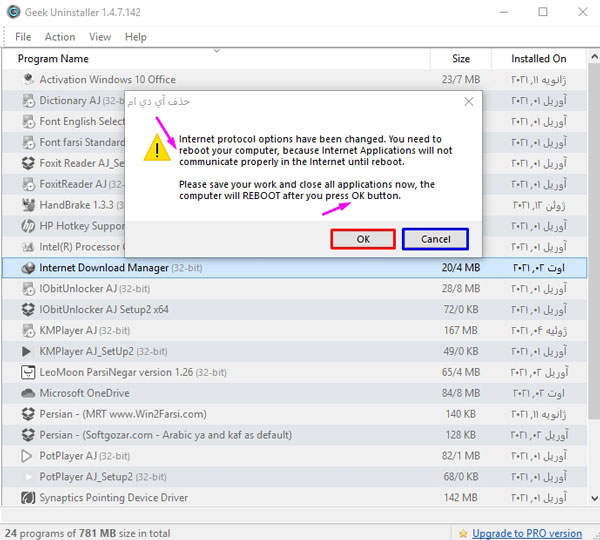Open the File menu
The height and width of the screenshot is (540, 600).
point(23,37)
